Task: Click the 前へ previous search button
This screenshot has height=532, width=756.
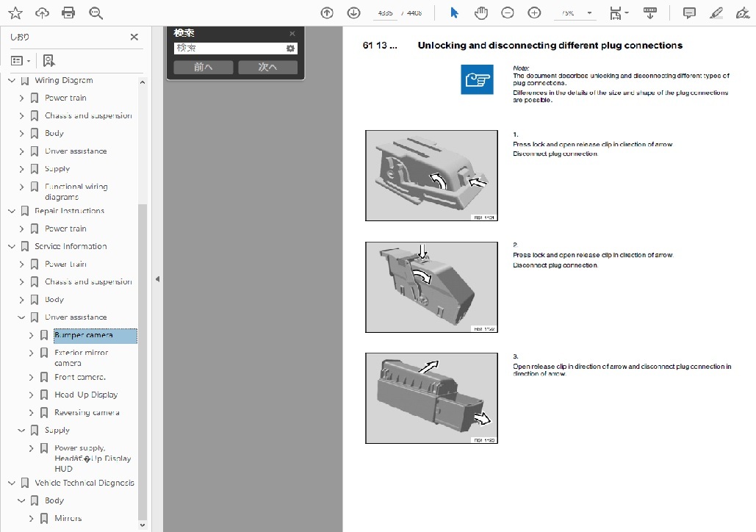Action: coord(204,67)
